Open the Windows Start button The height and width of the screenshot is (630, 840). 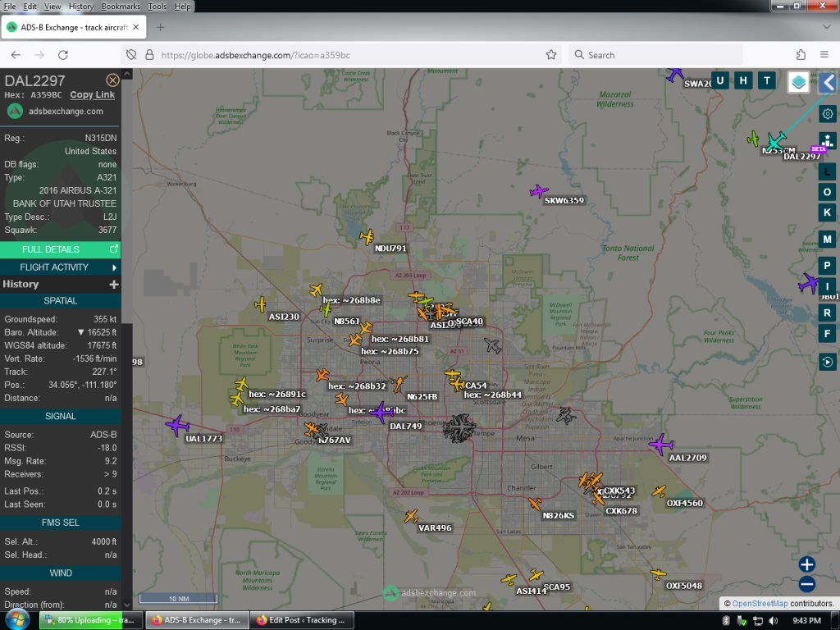(x=17, y=620)
